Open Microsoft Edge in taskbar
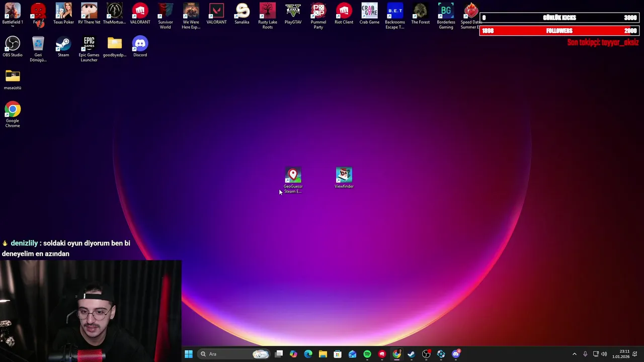Viewport: 644px width, 362px height. (308, 354)
